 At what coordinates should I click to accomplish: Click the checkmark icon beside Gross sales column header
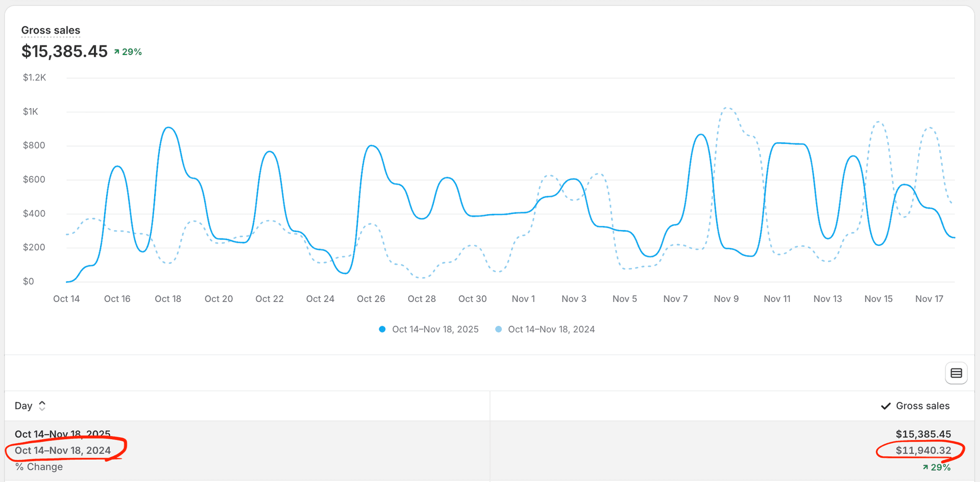tap(886, 405)
